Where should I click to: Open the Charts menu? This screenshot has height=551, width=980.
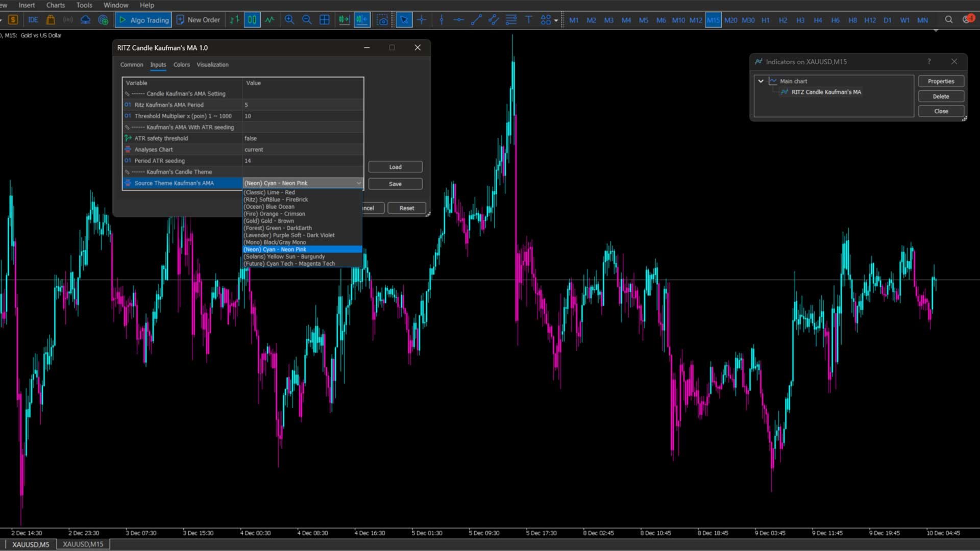coord(55,5)
